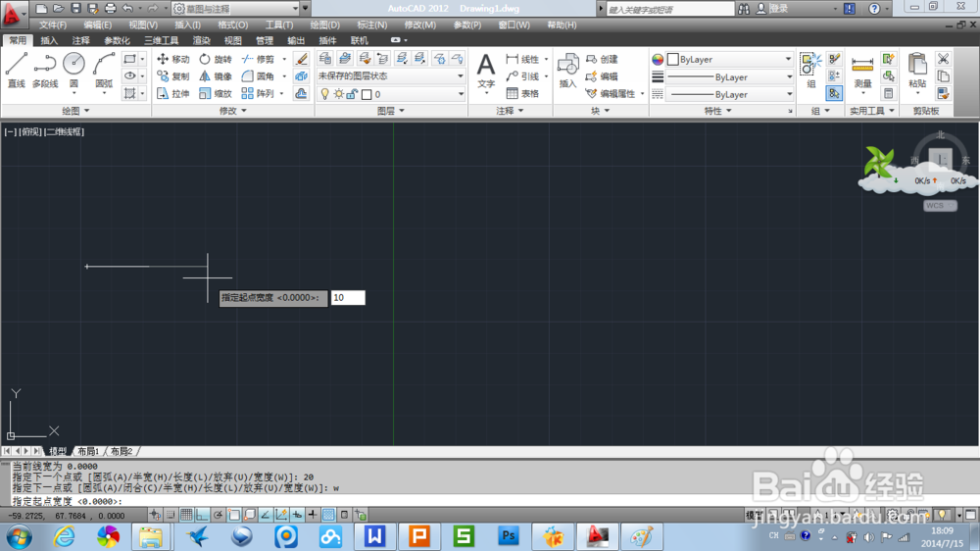Screen dimensions: 980x551
Task: Click the 镜像 (Mirror) tool
Action: coord(216,76)
